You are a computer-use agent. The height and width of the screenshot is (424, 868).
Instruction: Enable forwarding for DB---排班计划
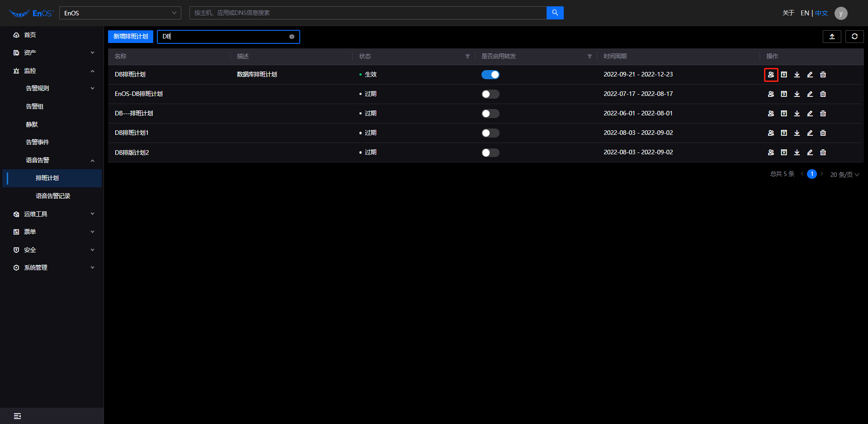490,114
